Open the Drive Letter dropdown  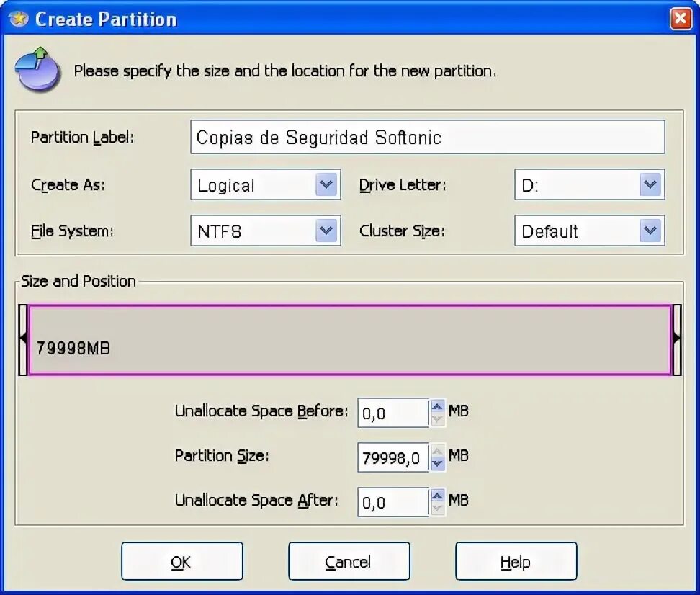tap(650, 185)
